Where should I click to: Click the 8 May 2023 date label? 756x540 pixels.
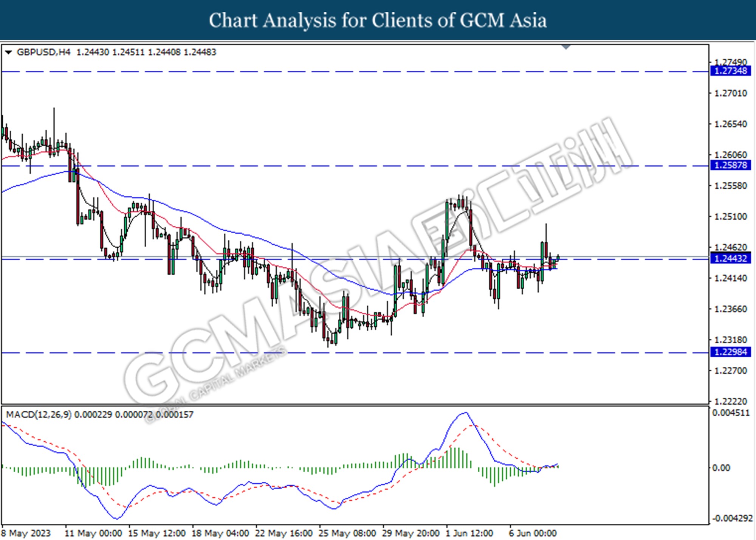tap(26, 534)
